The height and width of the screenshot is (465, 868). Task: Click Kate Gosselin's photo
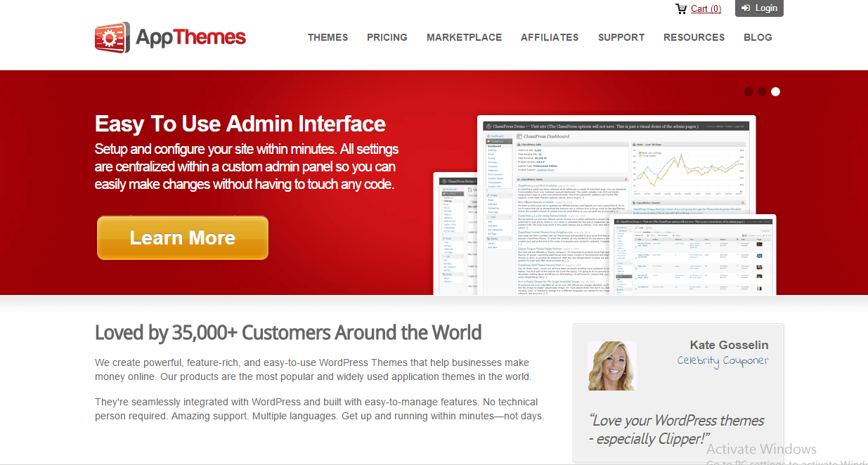[x=611, y=366]
